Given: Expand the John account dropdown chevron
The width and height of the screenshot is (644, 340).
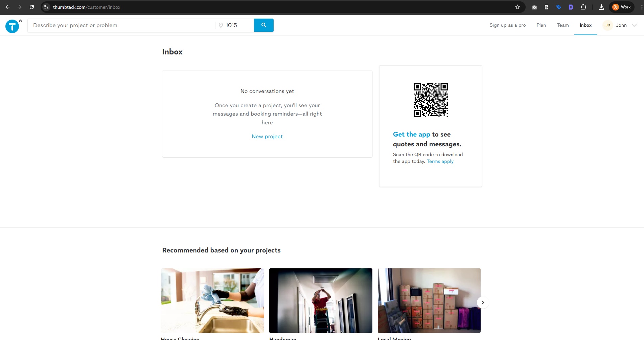Looking at the screenshot, I should coord(634,25).
